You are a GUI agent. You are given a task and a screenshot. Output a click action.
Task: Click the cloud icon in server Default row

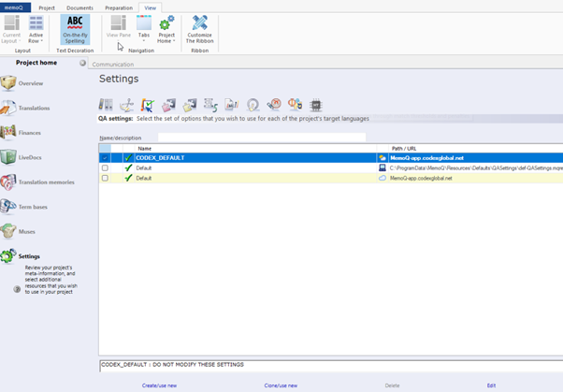383,178
